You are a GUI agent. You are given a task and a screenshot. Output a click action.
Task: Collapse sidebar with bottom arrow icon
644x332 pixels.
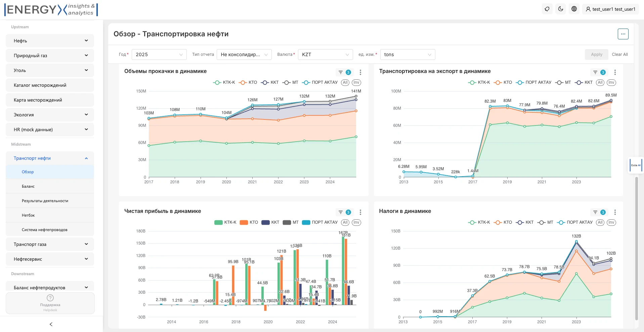(51, 324)
